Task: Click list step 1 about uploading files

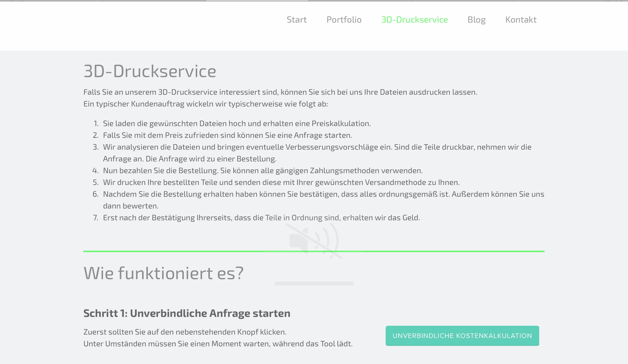Action: tap(237, 124)
